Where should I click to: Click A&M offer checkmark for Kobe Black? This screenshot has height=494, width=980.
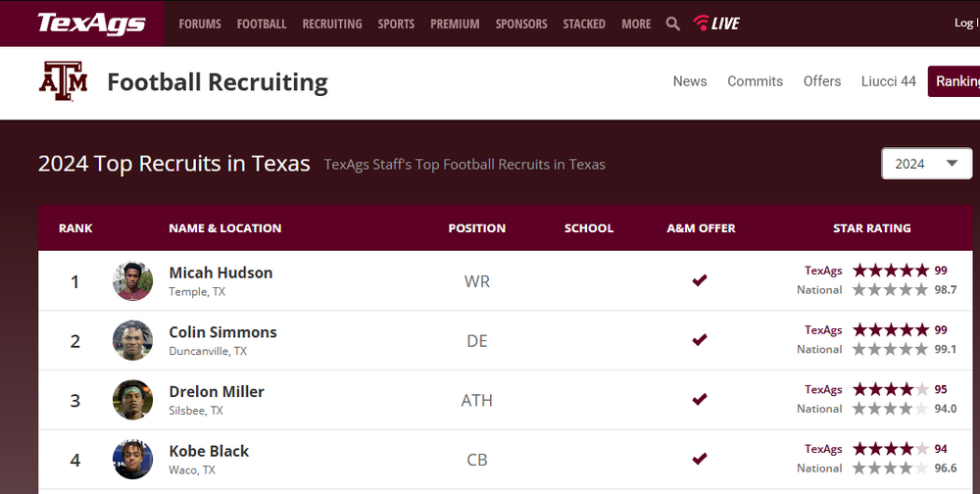[700, 459]
